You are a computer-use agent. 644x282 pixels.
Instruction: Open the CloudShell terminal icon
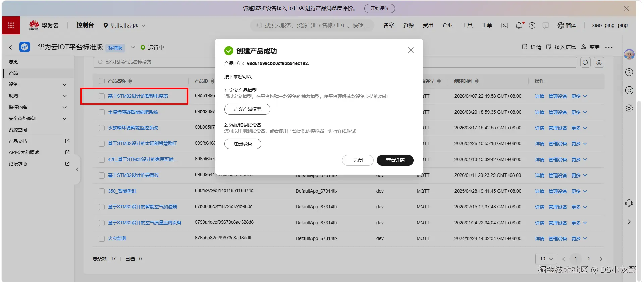504,25
